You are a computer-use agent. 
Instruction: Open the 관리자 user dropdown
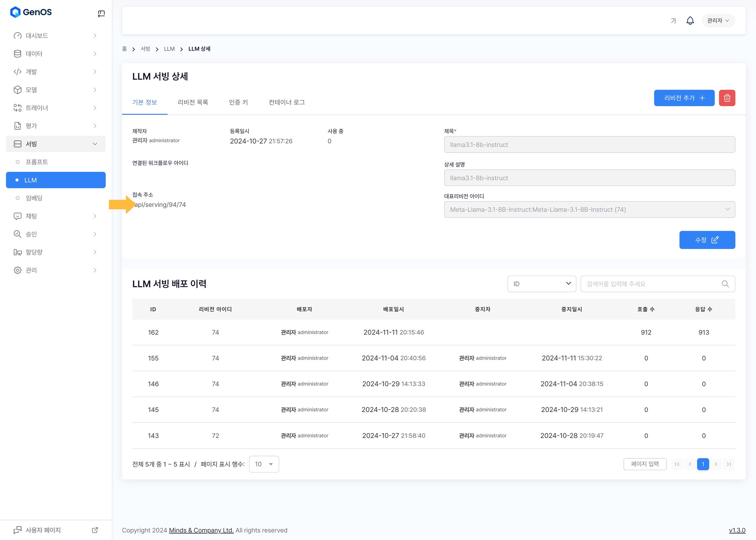(718, 21)
